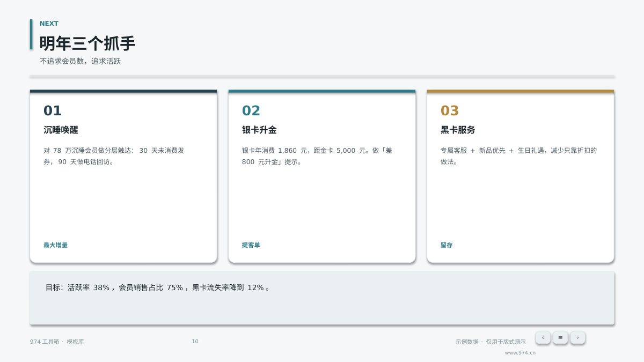
Task: Click the 提客单 tag
Action: click(251, 245)
